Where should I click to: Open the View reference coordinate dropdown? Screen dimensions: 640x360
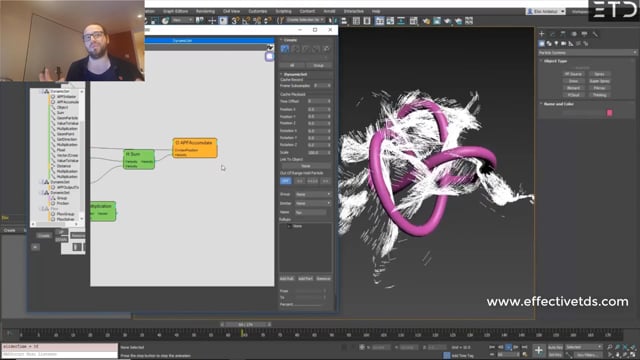[181, 20]
